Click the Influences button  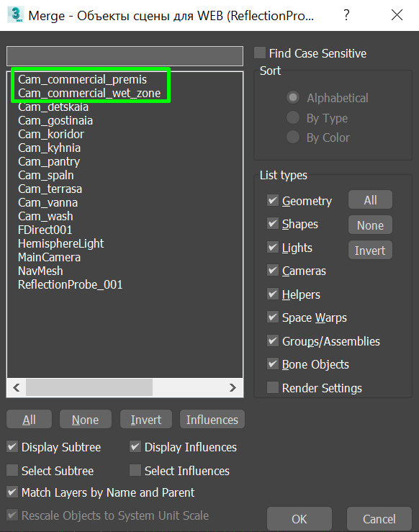(212, 420)
